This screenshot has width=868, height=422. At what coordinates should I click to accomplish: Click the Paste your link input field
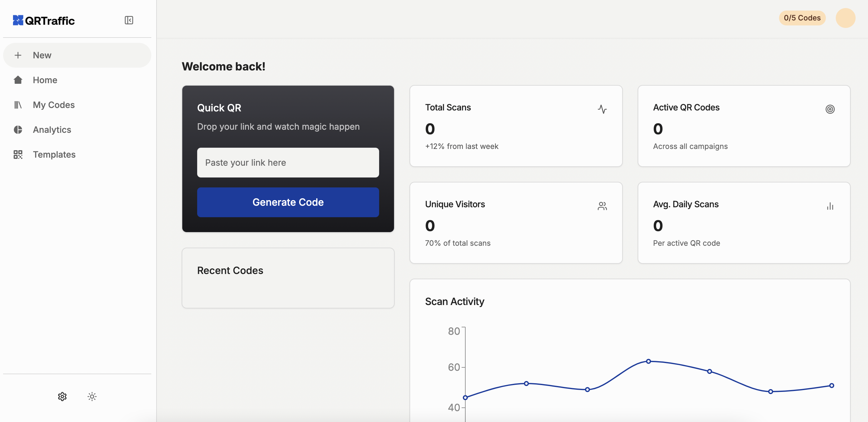pos(288,162)
